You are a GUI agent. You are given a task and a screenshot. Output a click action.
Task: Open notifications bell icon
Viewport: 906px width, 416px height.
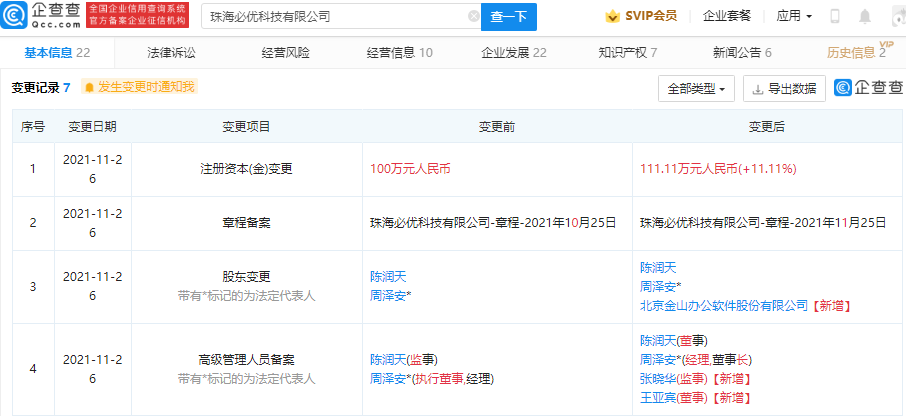tap(865, 16)
